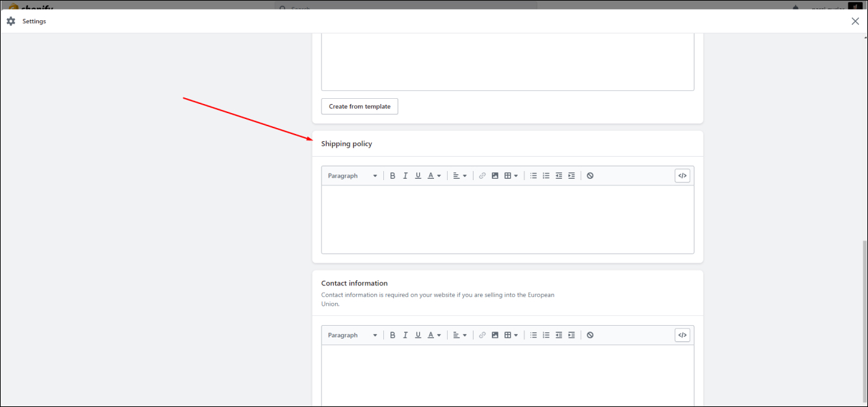868x407 pixels.
Task: Insert link in Shipping policy editor
Action: 482,176
